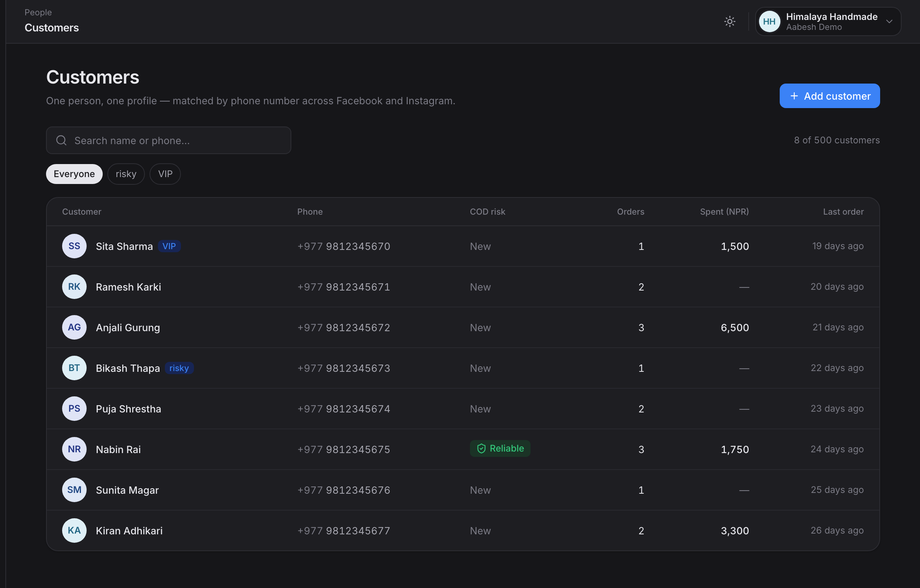Viewport: 920px width, 588px height.
Task: Click the risky tag on Bikash Thapa
Action: (179, 368)
